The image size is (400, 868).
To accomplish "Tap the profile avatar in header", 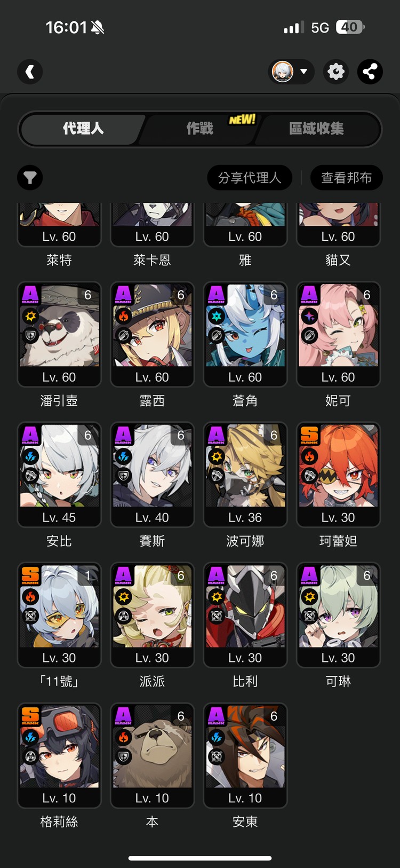I will 283,72.
